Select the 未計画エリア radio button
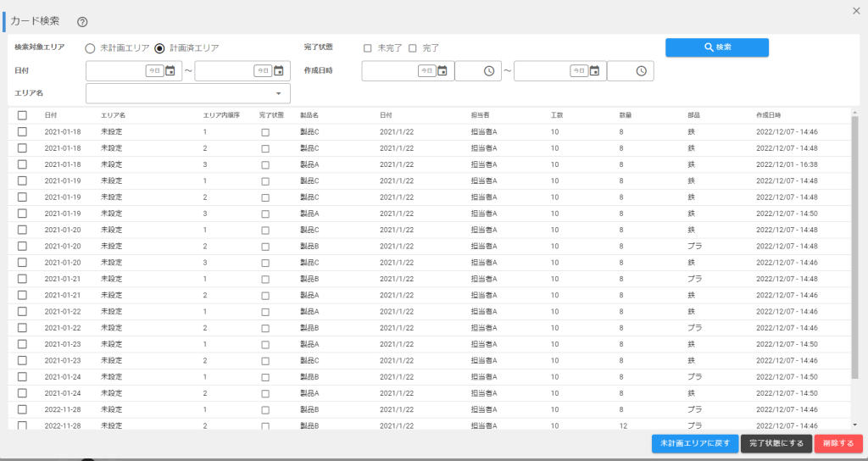Image resolution: width=868 pixels, height=461 pixels. point(90,48)
